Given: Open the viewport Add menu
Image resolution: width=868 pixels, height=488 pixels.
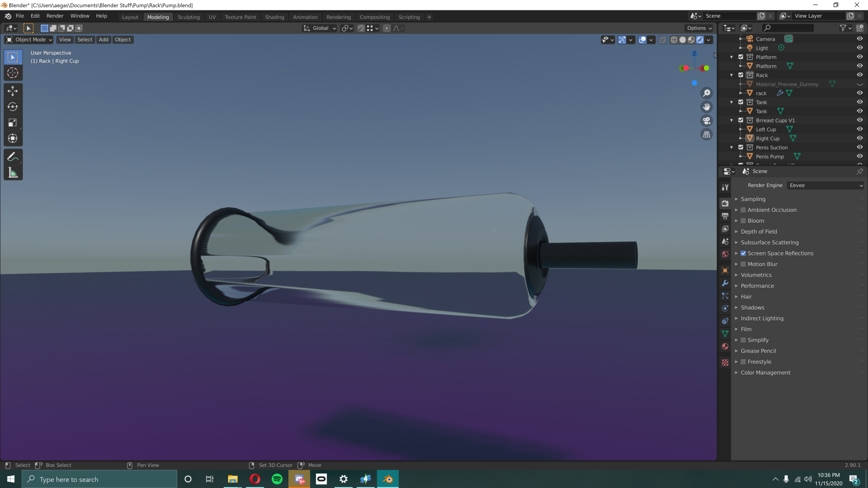Looking at the screenshot, I should 104,40.
